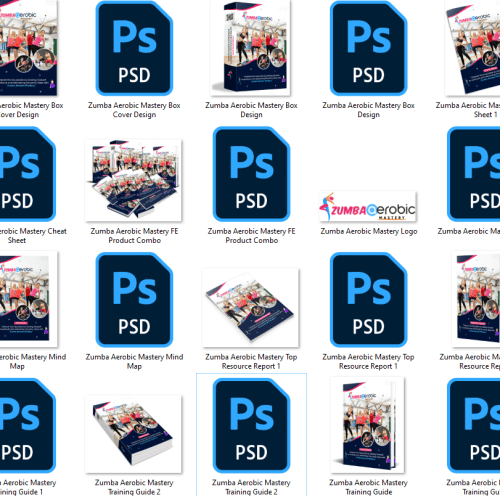Screen dimensions: 500x500
Task: Select the Training Guide 1 PSD icon
Action: [x=27, y=425]
